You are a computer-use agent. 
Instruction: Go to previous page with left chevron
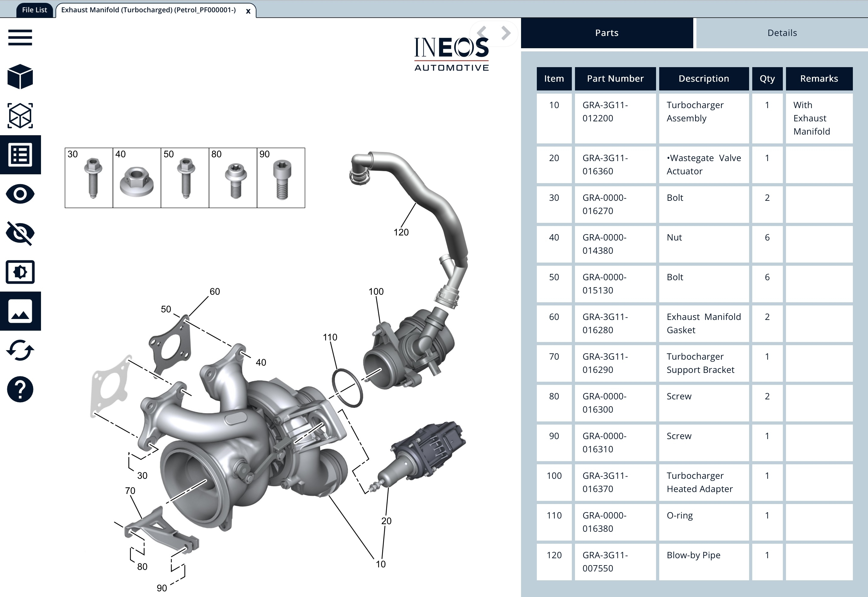pyautogui.click(x=482, y=33)
